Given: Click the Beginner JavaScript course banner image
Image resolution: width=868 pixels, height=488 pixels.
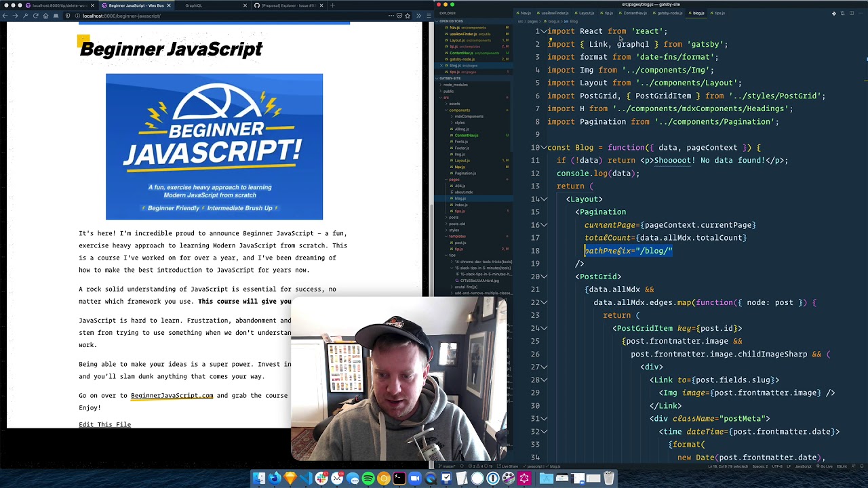Looking at the screenshot, I should pyautogui.click(x=214, y=146).
